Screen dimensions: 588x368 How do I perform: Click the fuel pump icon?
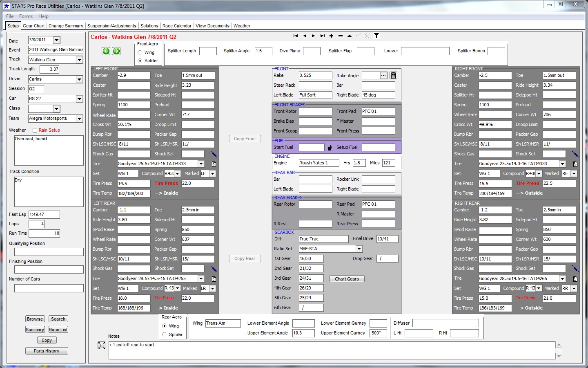click(x=330, y=148)
